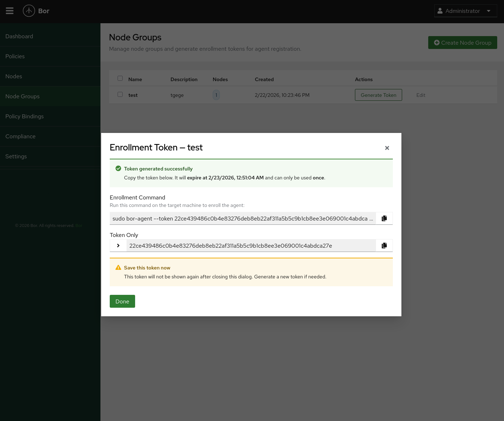Open the Policies section in sidebar
504x421 pixels.
[x=15, y=56]
